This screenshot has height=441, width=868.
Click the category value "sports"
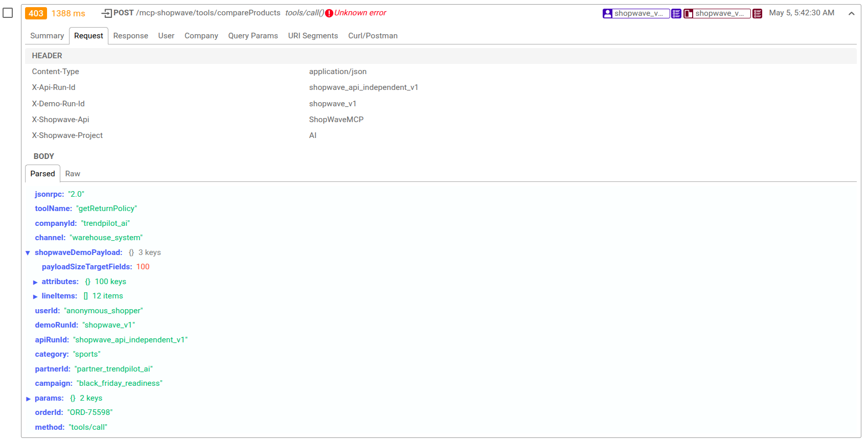coord(86,354)
